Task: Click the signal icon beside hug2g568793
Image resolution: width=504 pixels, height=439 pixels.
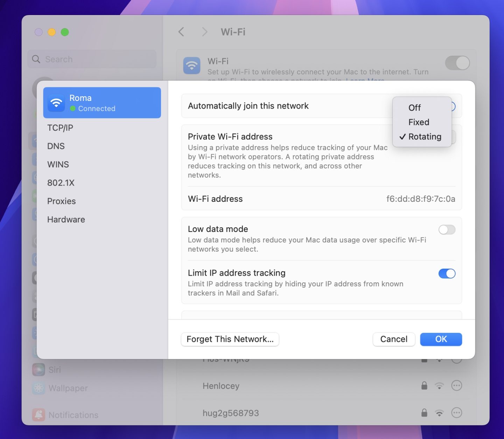Action: (x=439, y=413)
